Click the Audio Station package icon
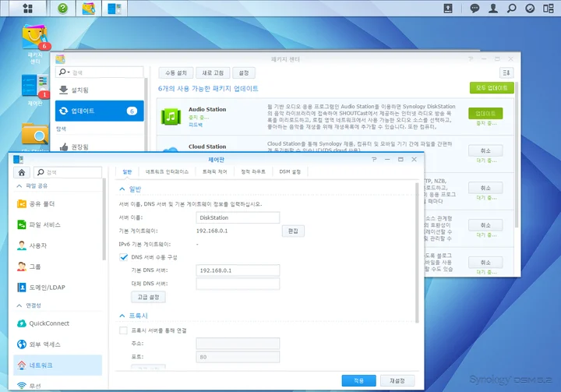The image size is (561, 392). (x=171, y=116)
